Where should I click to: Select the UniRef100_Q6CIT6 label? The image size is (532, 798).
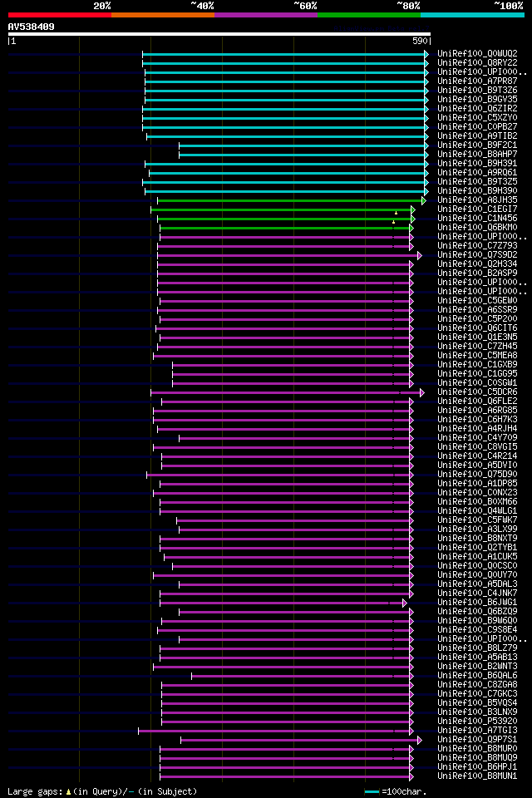477,328
